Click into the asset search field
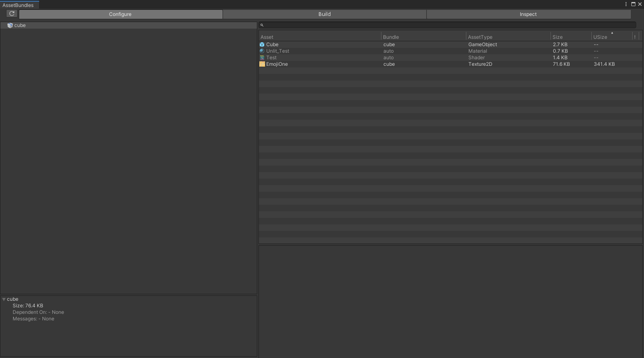The width and height of the screenshot is (644, 358). click(x=449, y=25)
